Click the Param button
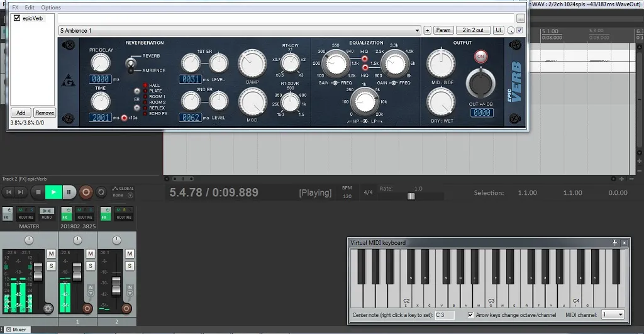The height and width of the screenshot is (334, 644). click(443, 30)
